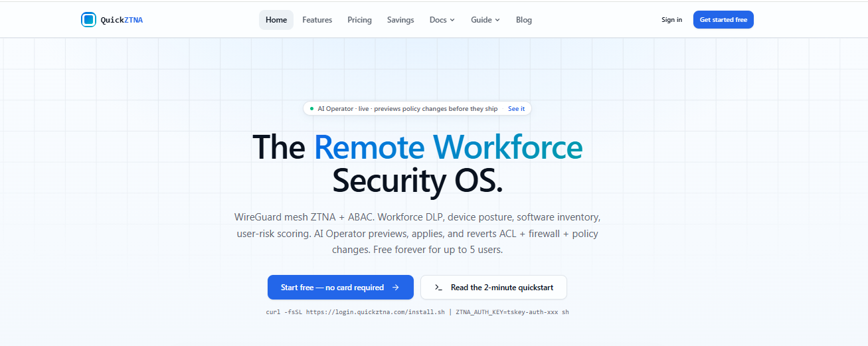Open the Savings page
Image resolution: width=868 pixels, height=346 pixels.
point(400,20)
